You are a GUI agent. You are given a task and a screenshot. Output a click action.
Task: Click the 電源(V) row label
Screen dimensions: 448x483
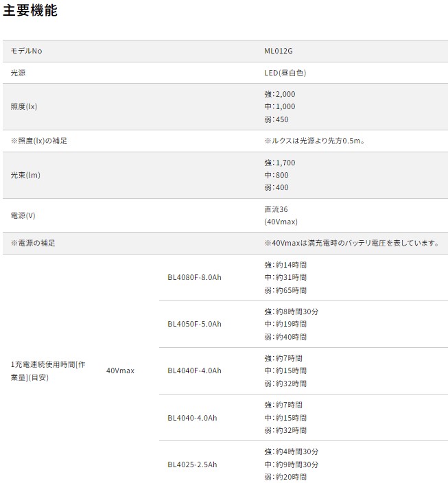coord(23,215)
